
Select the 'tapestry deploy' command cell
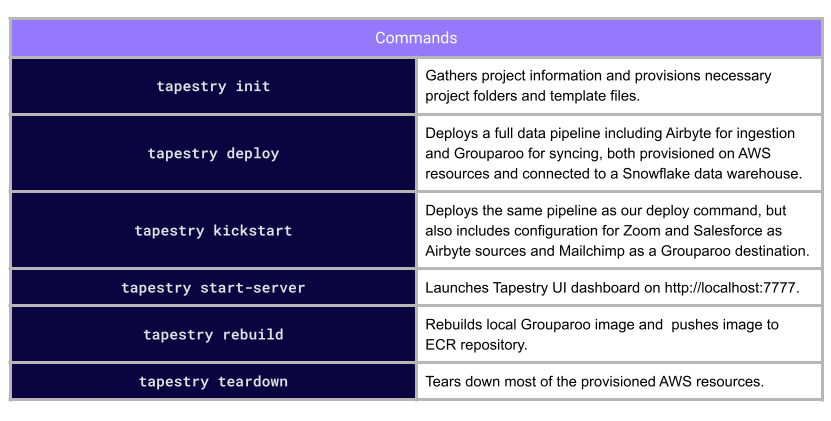(214, 153)
